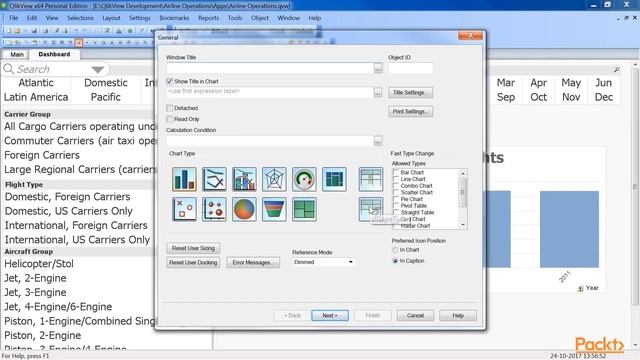Open the Selections menu
Image resolution: width=640 pixels, height=360 pixels.
80,18
